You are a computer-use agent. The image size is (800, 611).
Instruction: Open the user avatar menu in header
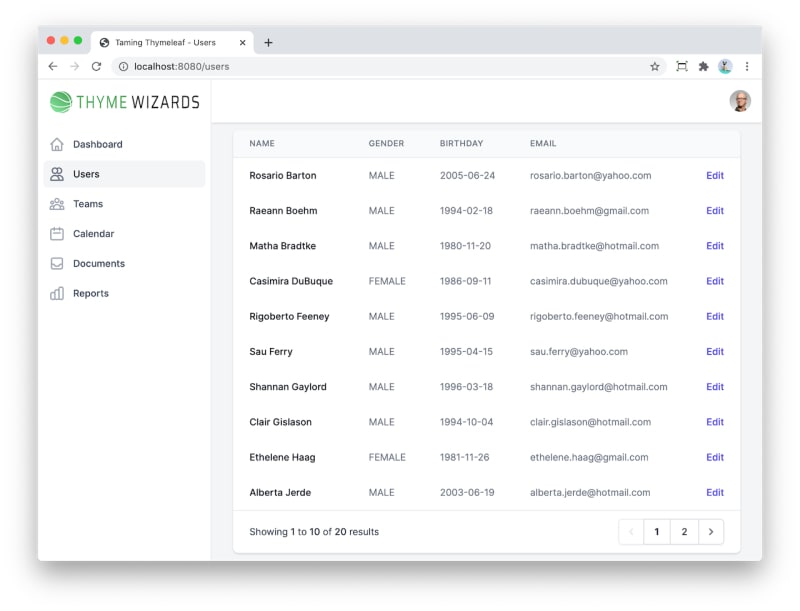(x=739, y=101)
